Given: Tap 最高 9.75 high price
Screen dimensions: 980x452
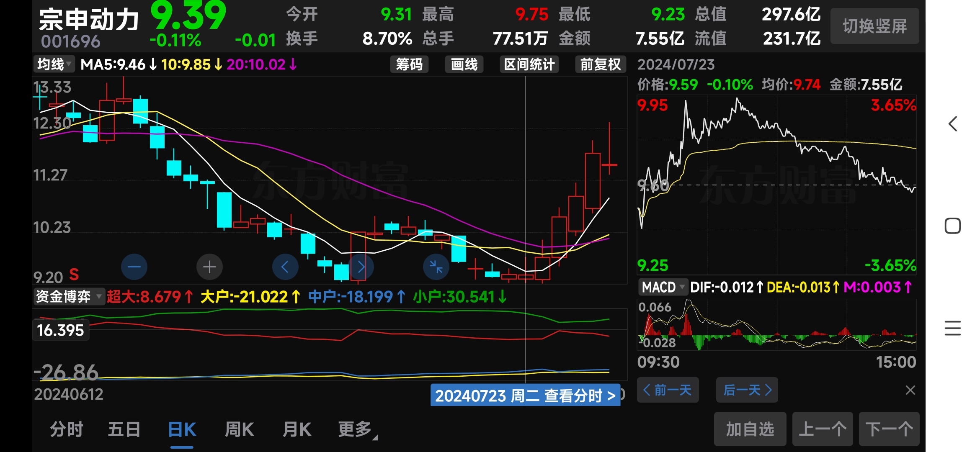Looking at the screenshot, I should point(485,15).
